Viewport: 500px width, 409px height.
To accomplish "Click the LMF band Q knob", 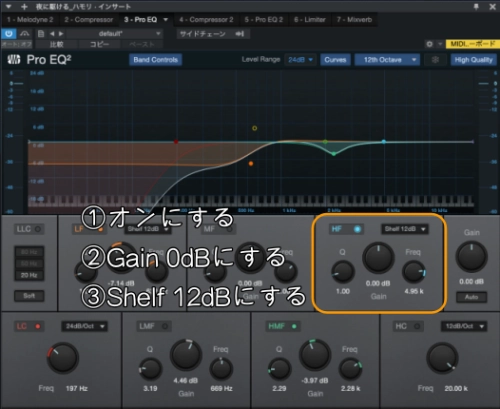I will [150, 369].
